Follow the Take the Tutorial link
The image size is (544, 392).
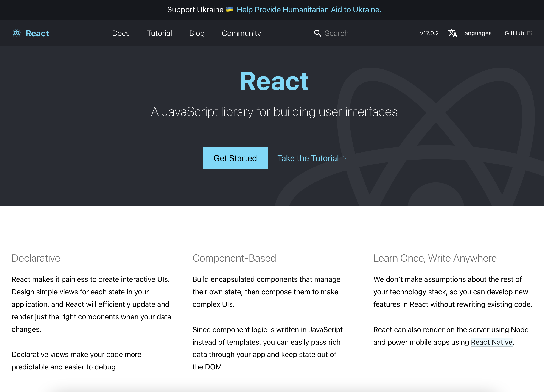tap(308, 158)
